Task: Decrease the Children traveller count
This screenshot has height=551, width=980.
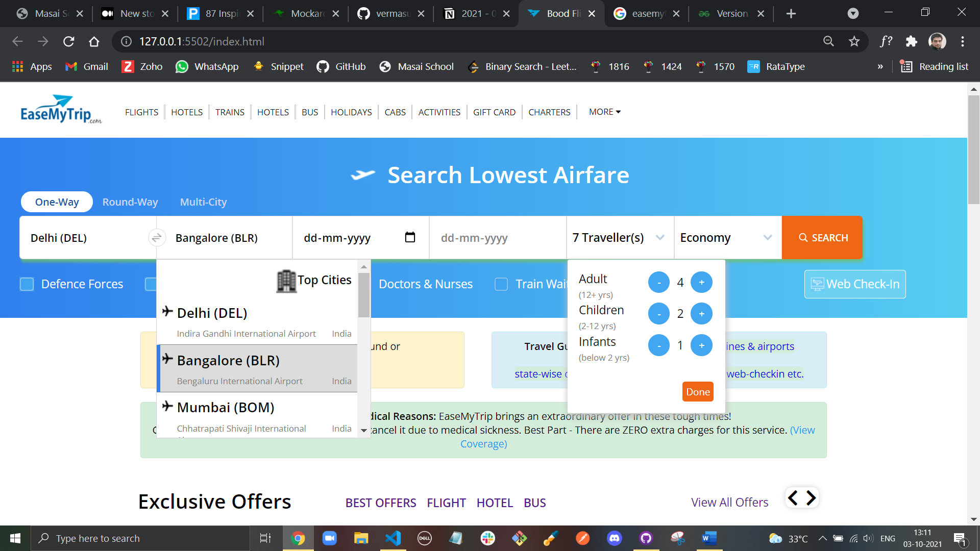Action: pos(659,314)
